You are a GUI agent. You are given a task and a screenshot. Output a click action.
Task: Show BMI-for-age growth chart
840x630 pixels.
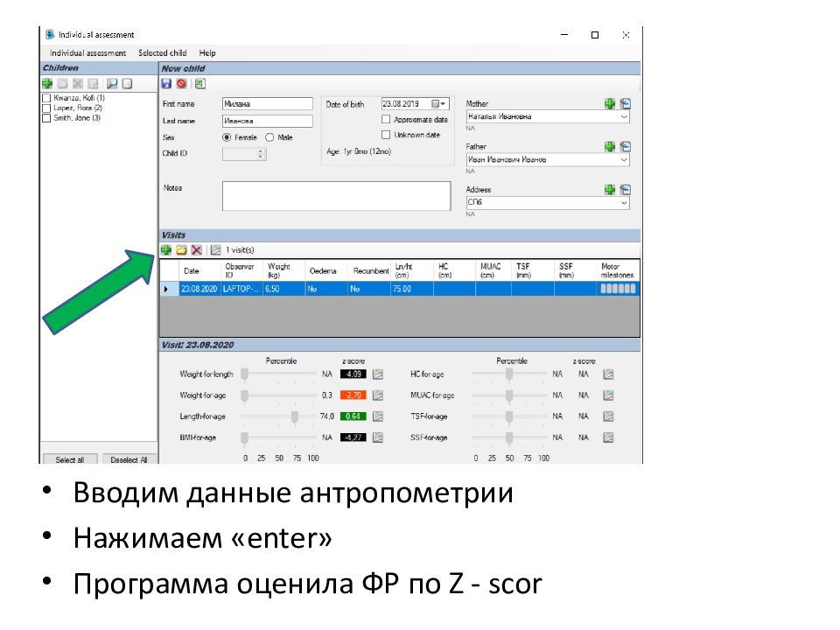pos(378,437)
